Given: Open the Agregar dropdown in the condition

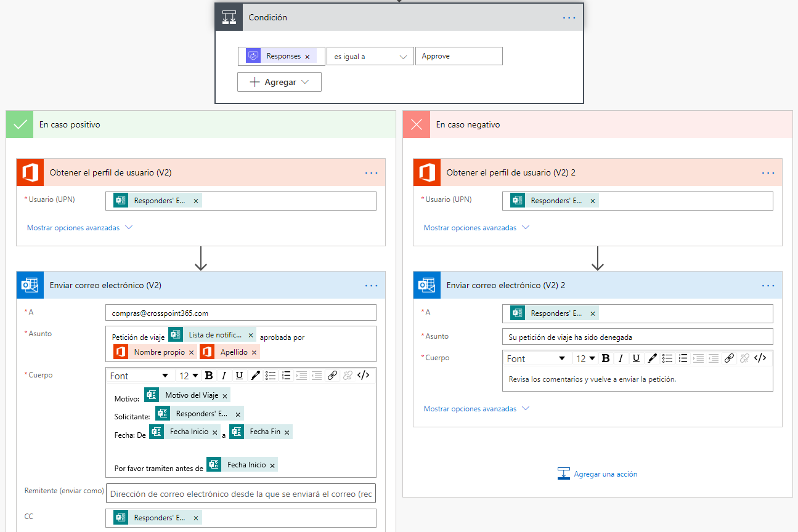Looking at the screenshot, I should tap(279, 82).
